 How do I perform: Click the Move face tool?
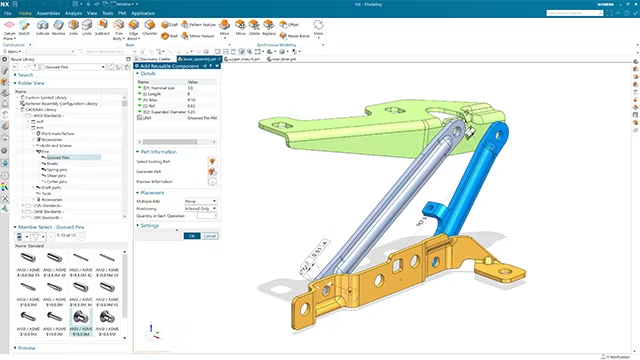pos(240,28)
